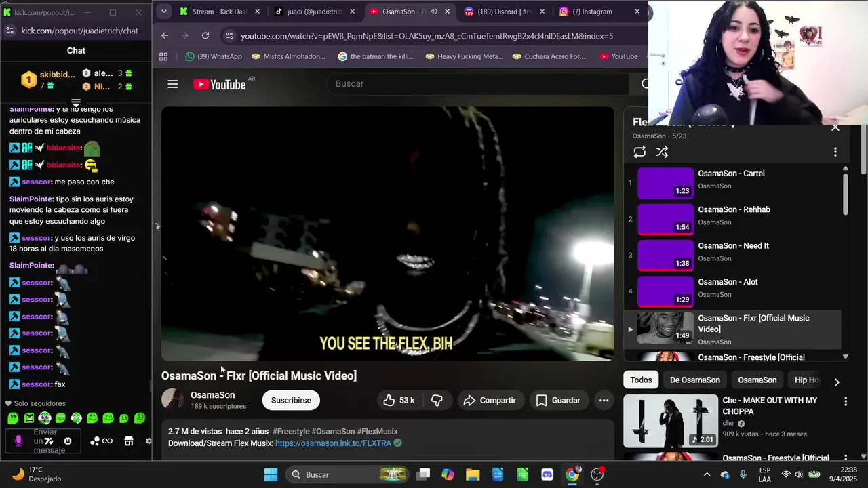Open site info icon beside youtube.com URL
868x488 pixels.
229,36
